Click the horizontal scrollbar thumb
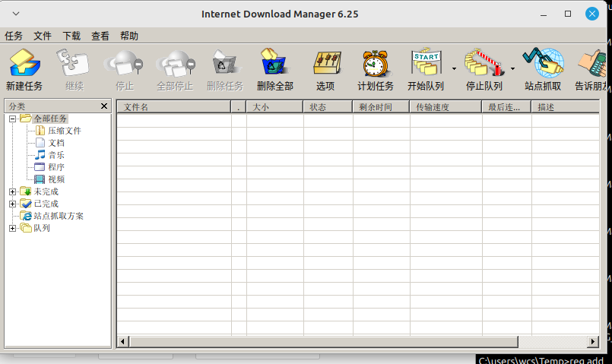 tap(324, 342)
